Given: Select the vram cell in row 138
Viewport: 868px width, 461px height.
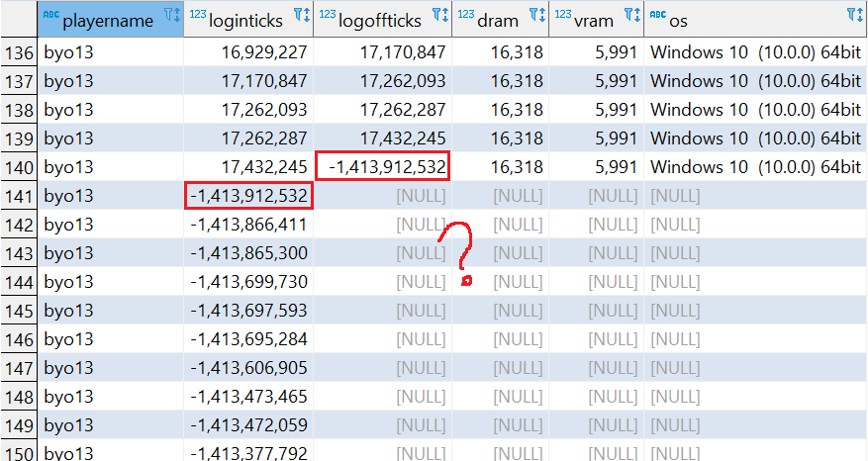Looking at the screenshot, I should tap(596, 110).
